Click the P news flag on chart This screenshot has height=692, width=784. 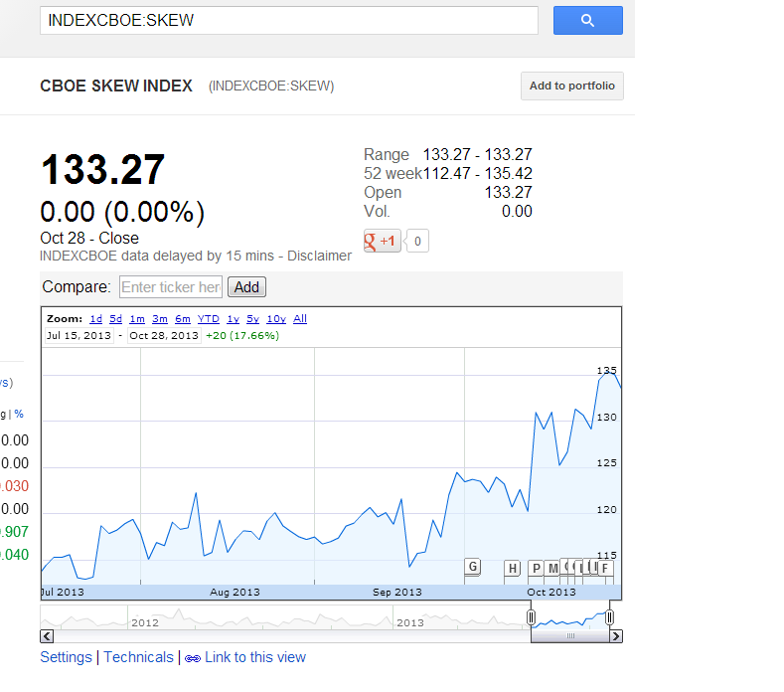tap(536, 568)
